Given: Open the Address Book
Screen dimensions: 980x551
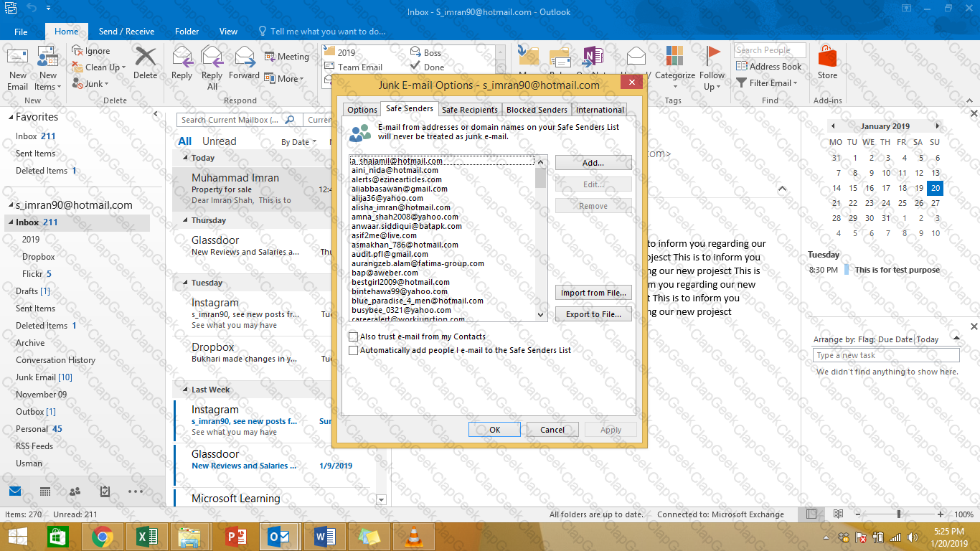Looking at the screenshot, I should pos(768,67).
